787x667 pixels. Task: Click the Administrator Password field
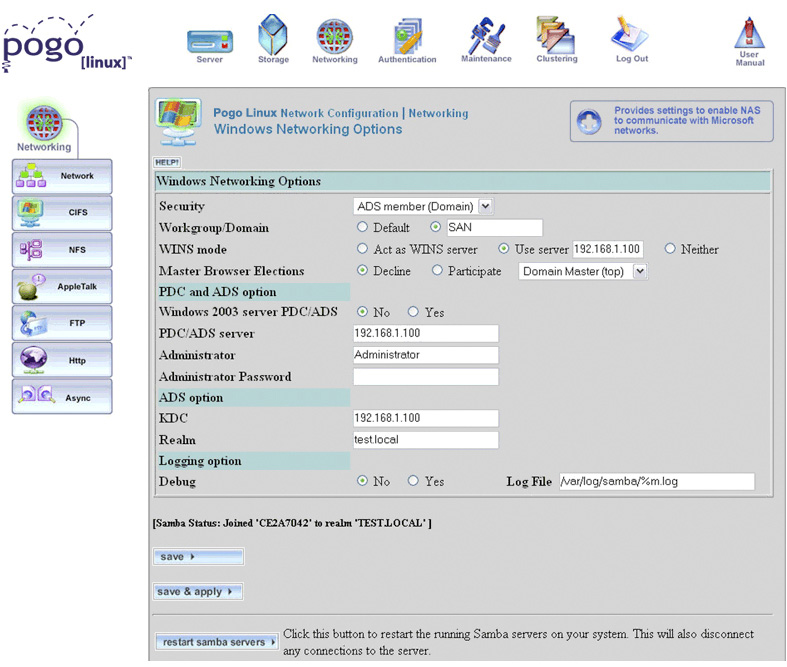[426, 377]
